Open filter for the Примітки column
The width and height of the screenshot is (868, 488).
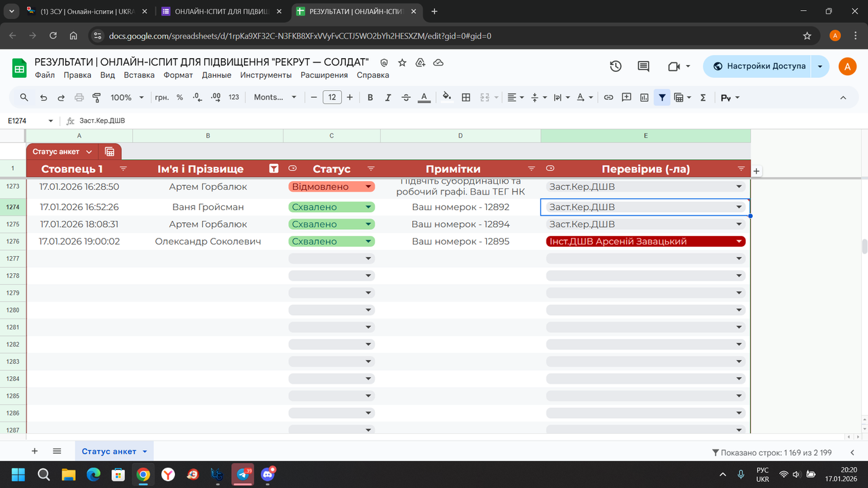pos(532,169)
